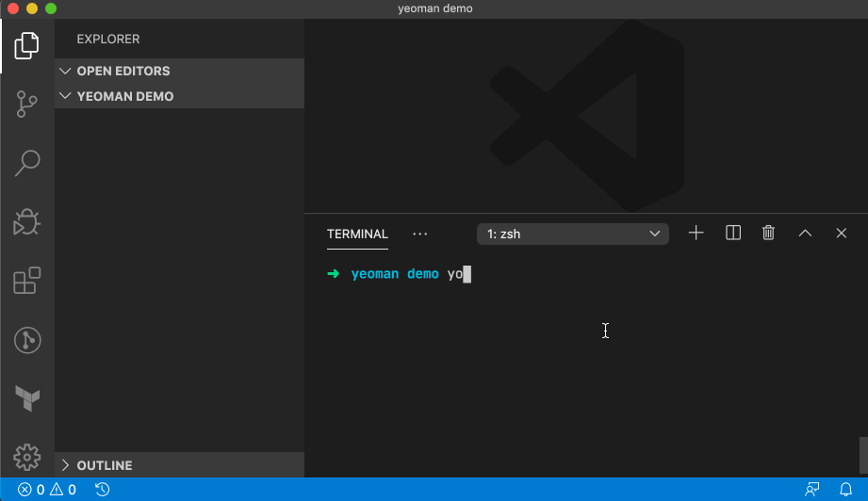Collapse the YEOMAN DEMO folder section
868x501 pixels.
[x=179, y=96]
